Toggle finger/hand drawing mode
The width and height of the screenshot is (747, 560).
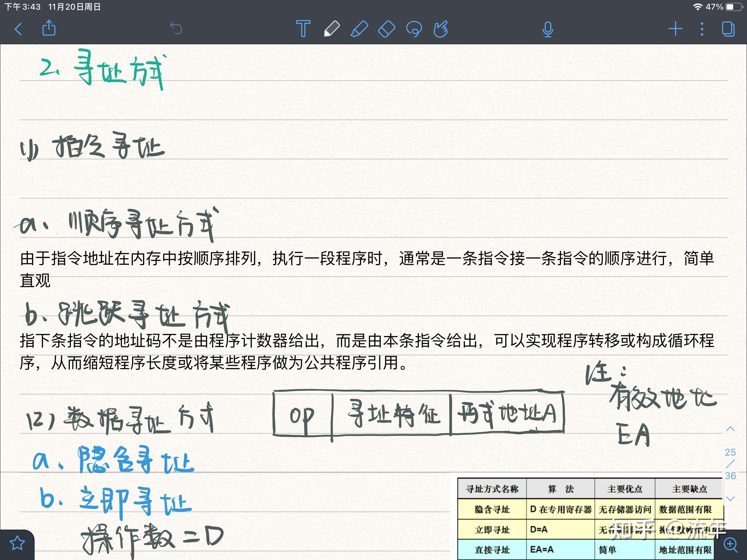coord(441,29)
